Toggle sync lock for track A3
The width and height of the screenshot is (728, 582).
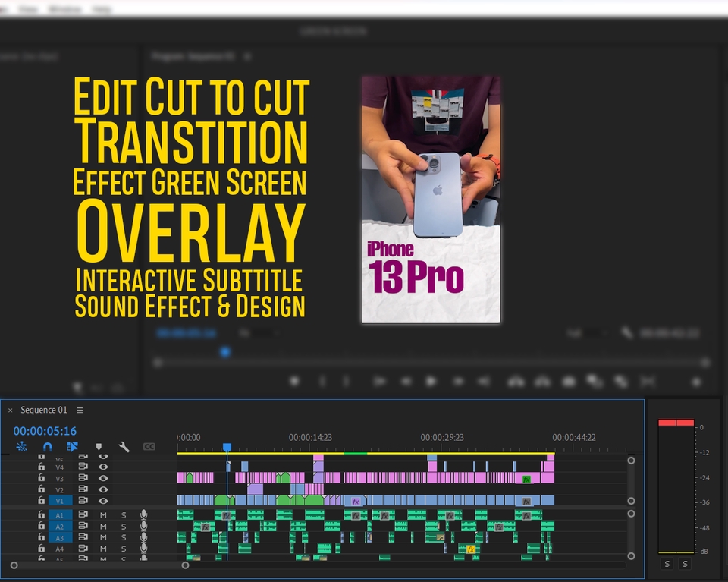(x=83, y=537)
